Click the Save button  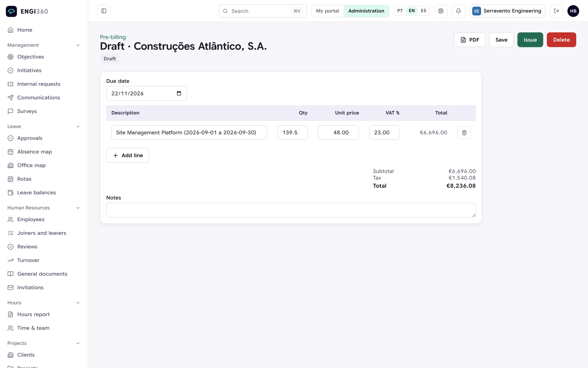pyautogui.click(x=501, y=40)
